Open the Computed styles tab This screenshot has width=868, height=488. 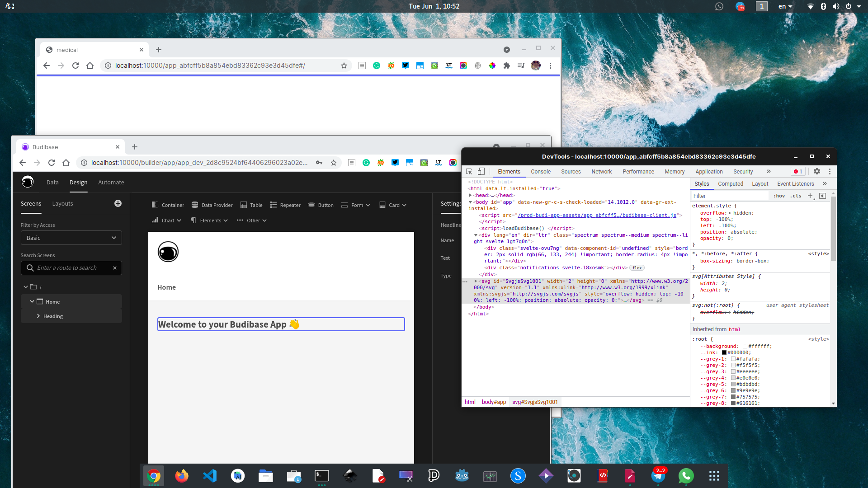pos(731,183)
